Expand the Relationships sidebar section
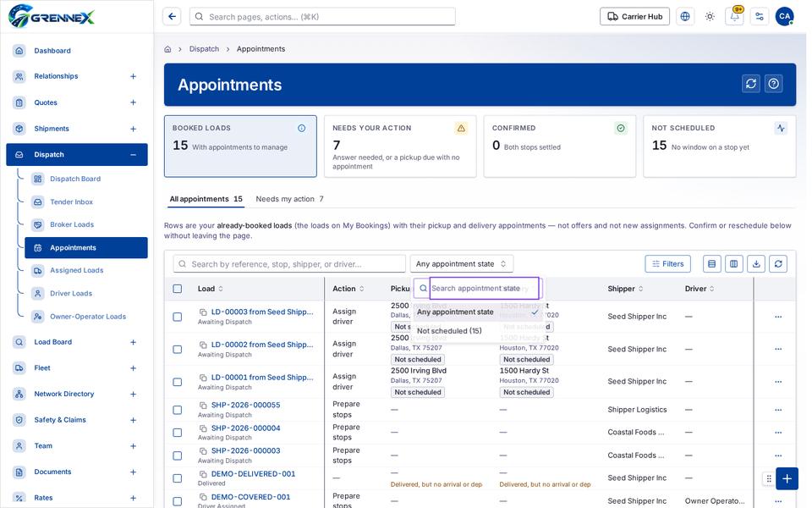Image resolution: width=812 pixels, height=508 pixels. [x=133, y=76]
